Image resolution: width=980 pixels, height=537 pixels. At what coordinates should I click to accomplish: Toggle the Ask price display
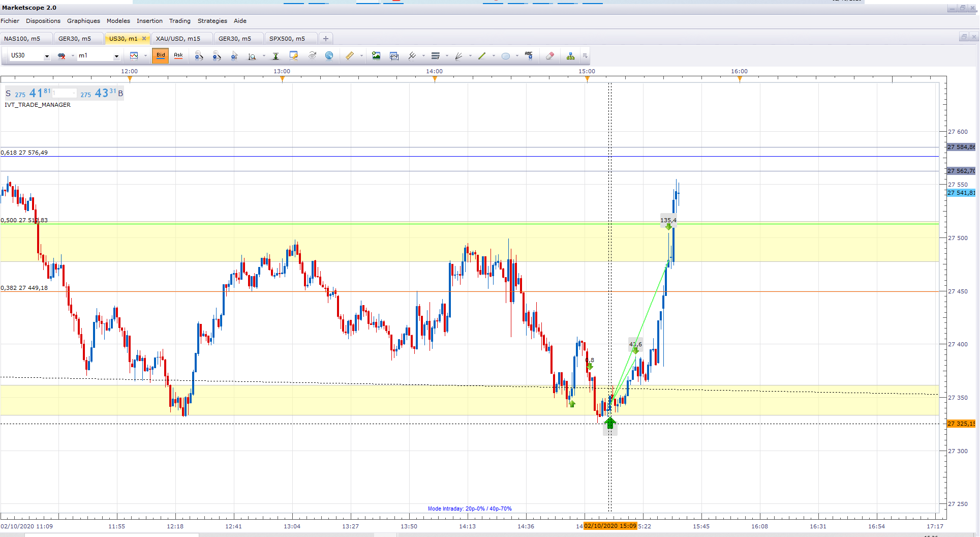point(178,55)
